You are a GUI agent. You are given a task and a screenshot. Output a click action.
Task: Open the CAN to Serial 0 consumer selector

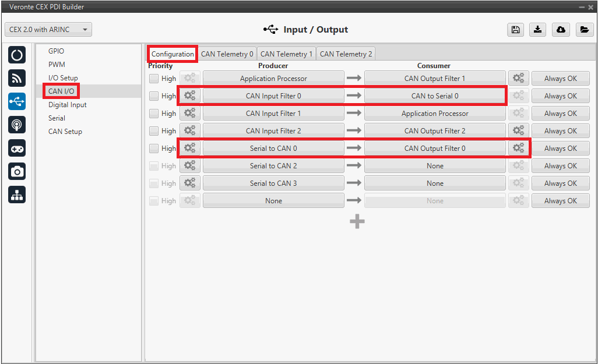pos(435,96)
